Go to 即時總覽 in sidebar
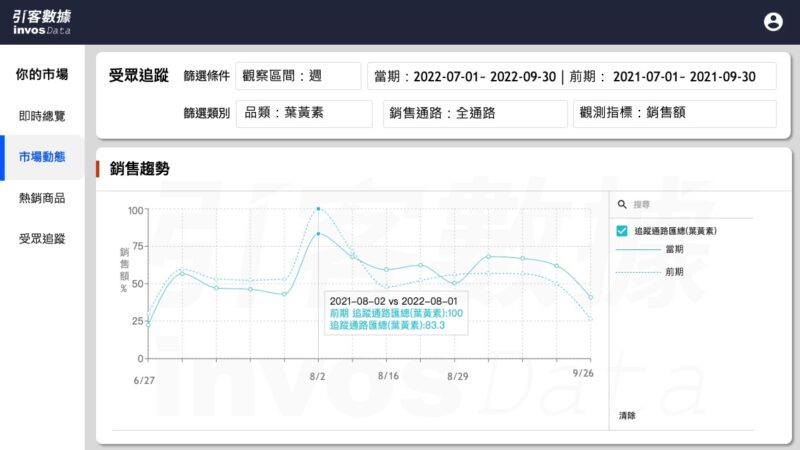The height and width of the screenshot is (450, 800). [x=42, y=116]
